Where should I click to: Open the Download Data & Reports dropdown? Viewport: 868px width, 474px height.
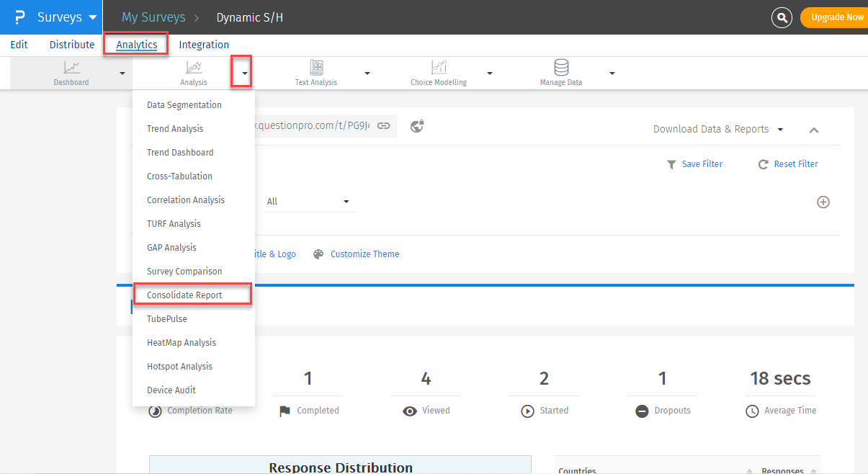pyautogui.click(x=718, y=129)
